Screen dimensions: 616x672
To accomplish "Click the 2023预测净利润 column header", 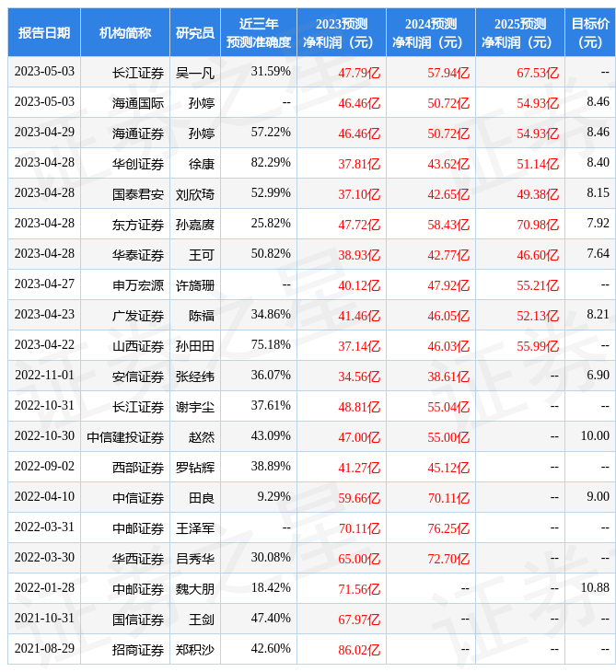I will pyautogui.click(x=342, y=32).
